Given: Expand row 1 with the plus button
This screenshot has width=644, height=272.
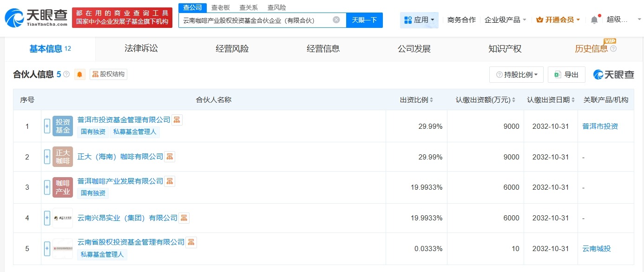Looking at the screenshot, I should tap(47, 126).
